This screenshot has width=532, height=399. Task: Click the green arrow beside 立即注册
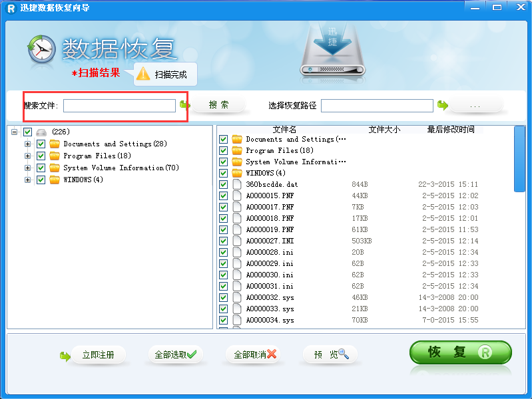(65, 356)
